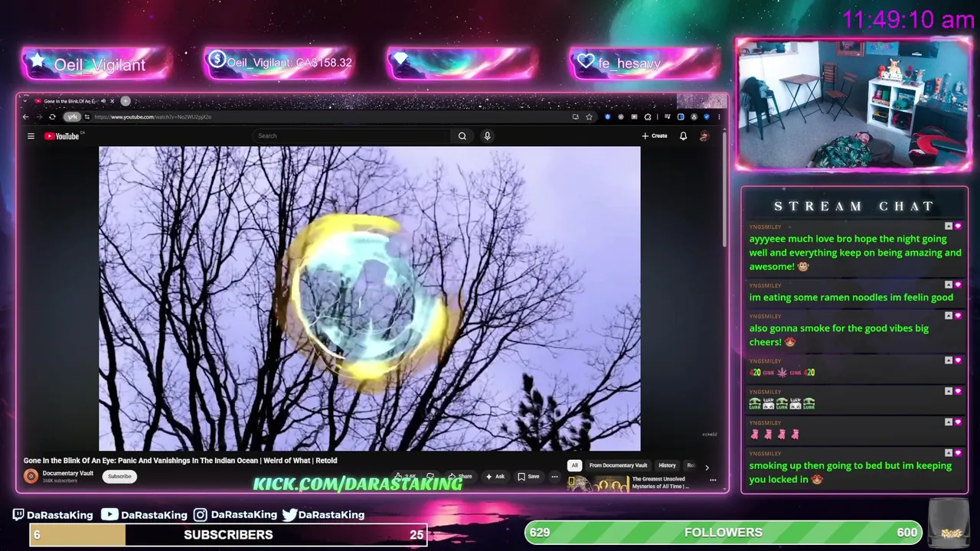Click the Subscribe button

[x=119, y=476]
